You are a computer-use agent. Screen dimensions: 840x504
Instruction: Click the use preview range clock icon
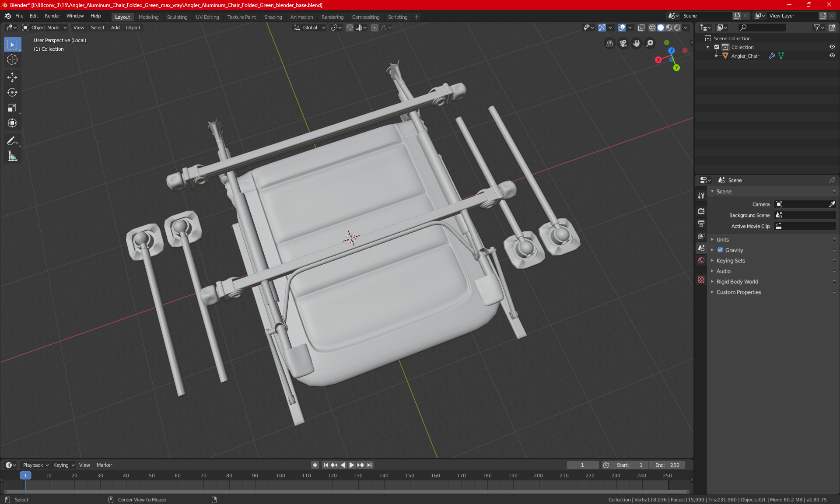tap(606, 465)
